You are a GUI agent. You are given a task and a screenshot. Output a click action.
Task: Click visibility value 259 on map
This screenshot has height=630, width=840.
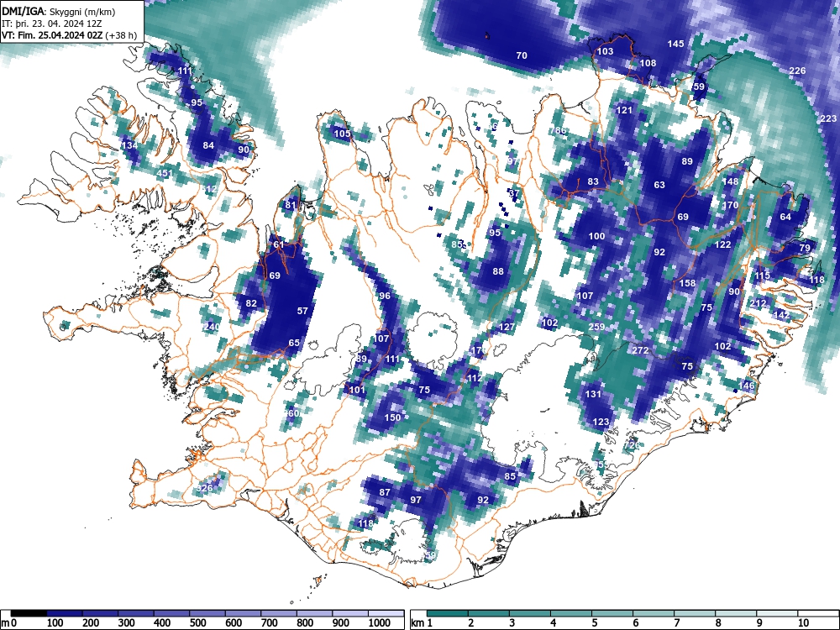[x=596, y=327]
